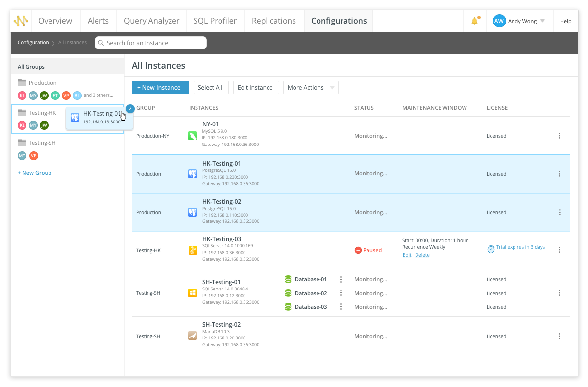The image size is (588, 387).
Task: Click the + New Group link
Action: click(x=34, y=173)
